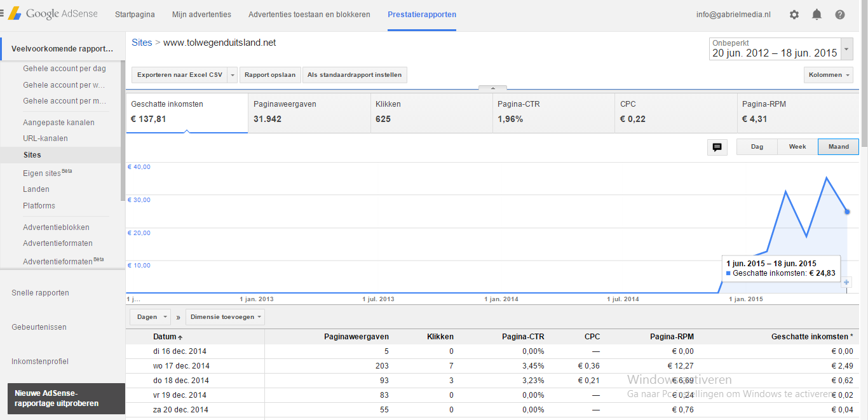Click Nieuwe AdSense-rapportage uitproberen button
Viewport: 868px width, 420px height.
click(x=66, y=398)
